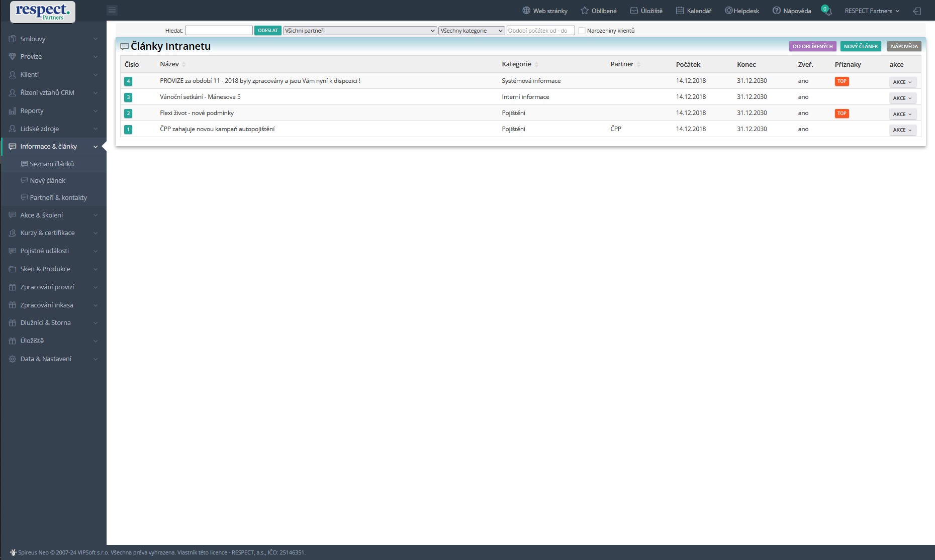This screenshot has height=560, width=935.
Task: Open Kalendář calendar icon
Action: tap(680, 11)
